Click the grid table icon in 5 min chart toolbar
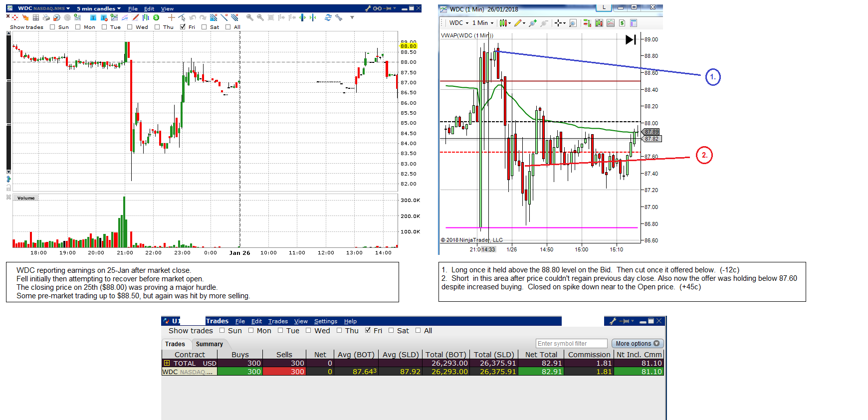Image resolution: width=868 pixels, height=420 pixels. tap(36, 17)
